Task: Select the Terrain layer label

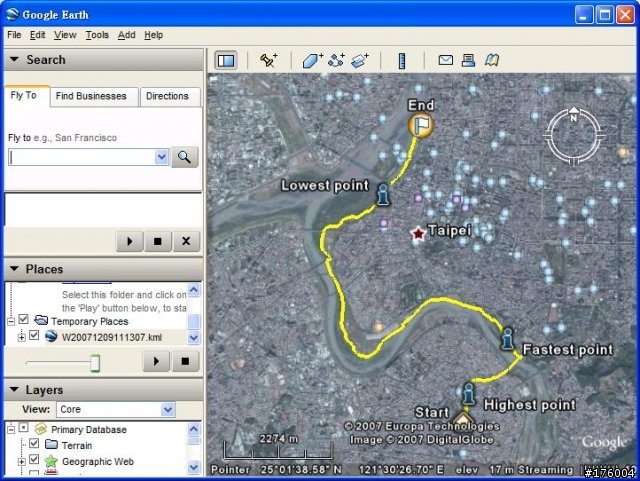Action: point(77,445)
